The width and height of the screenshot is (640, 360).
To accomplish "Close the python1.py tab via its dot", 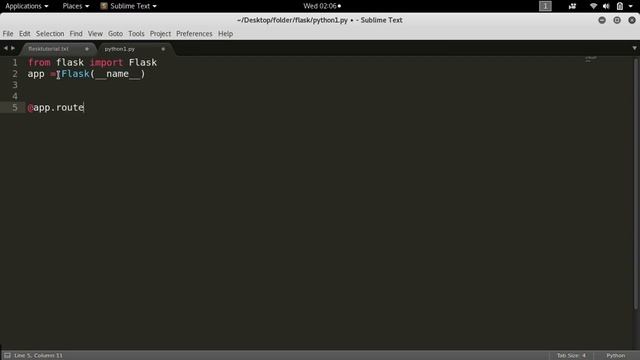I will pyautogui.click(x=163, y=49).
